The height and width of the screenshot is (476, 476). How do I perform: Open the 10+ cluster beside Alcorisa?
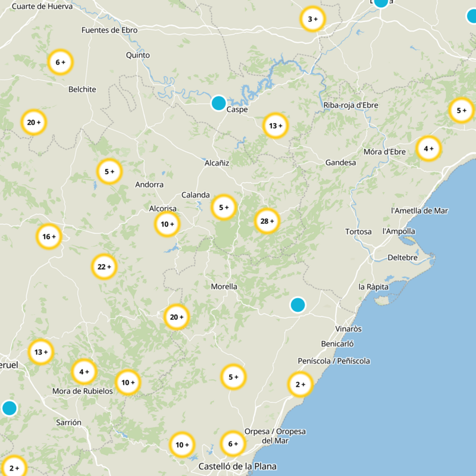click(167, 224)
